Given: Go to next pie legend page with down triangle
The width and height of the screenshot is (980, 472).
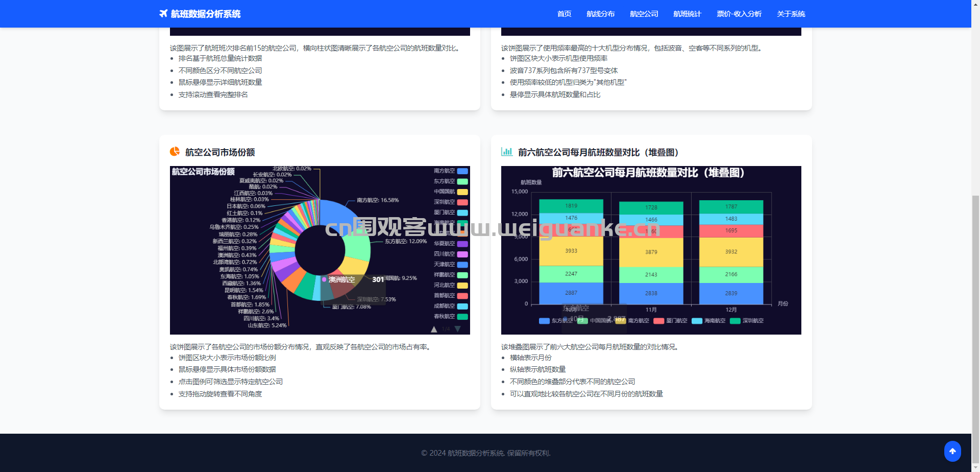Looking at the screenshot, I should (458, 329).
